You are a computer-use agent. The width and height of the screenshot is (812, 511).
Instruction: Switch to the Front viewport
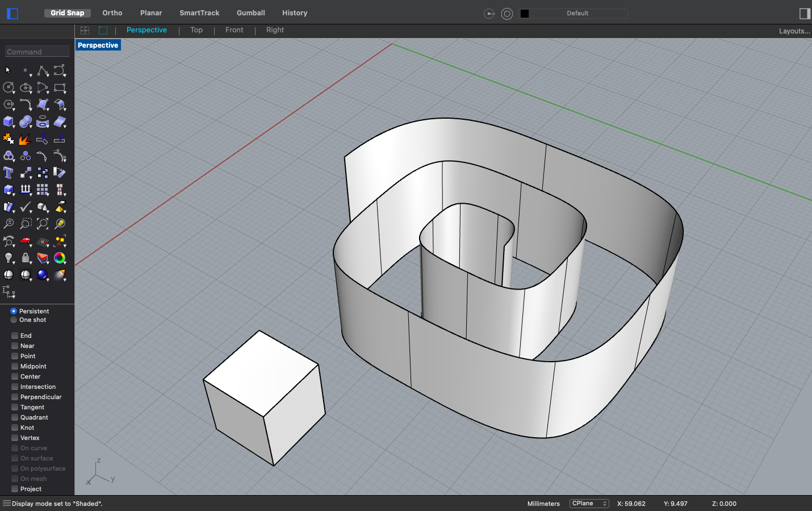tap(234, 30)
